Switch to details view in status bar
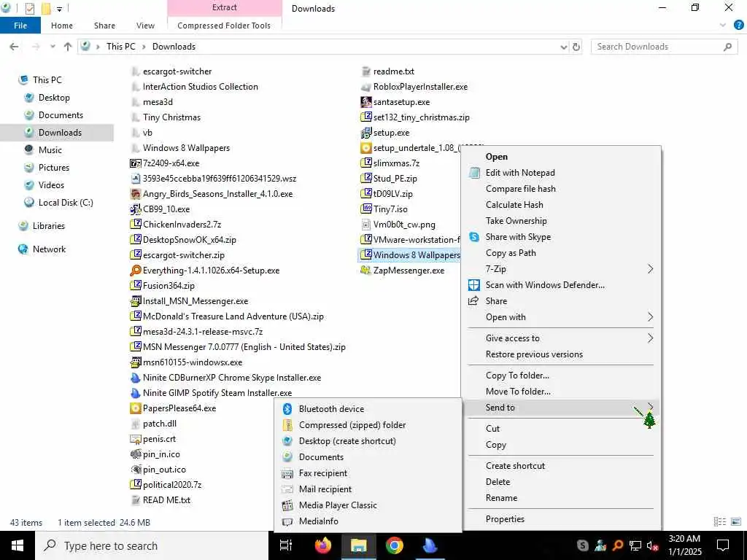The height and width of the screenshot is (560, 747). 720,522
